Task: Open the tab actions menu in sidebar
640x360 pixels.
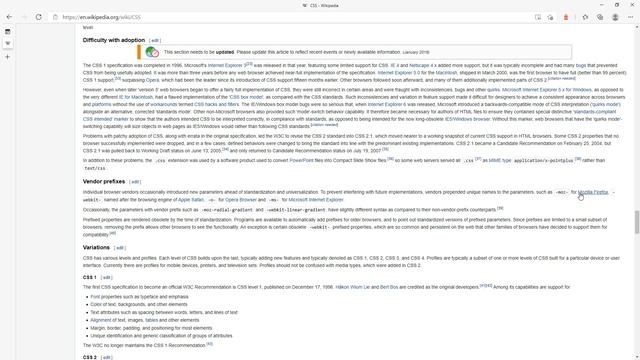Action: tap(8, 31)
